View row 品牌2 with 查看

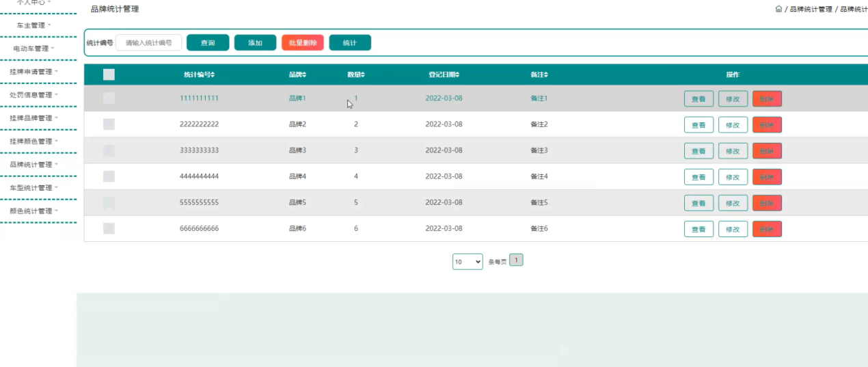(x=699, y=125)
